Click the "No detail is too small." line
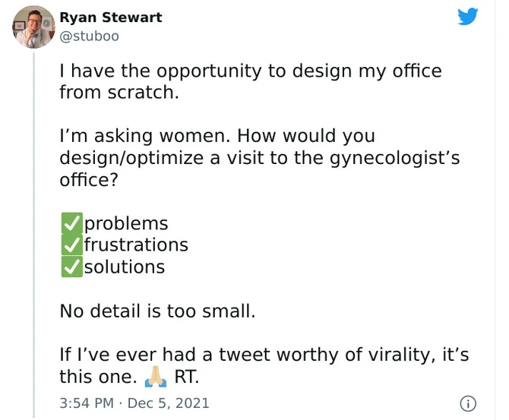 click(x=157, y=311)
